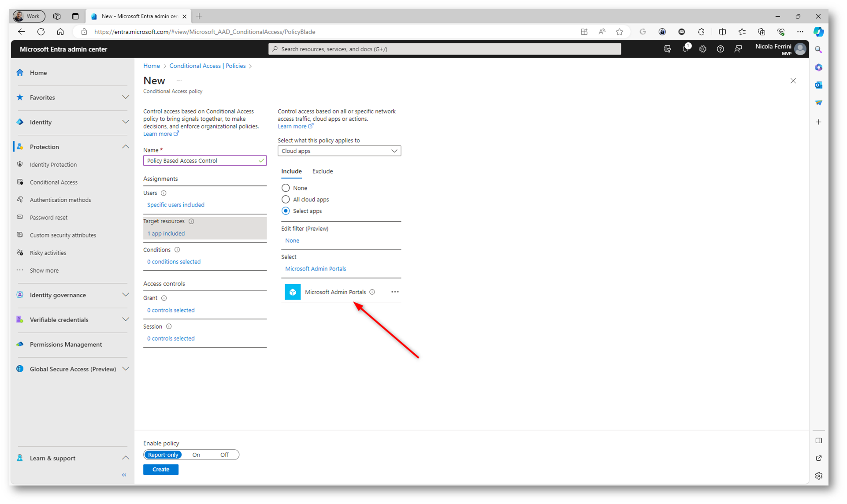This screenshot has width=847, height=504.
Task: Open Edge settings and more menu
Action: 800,32
